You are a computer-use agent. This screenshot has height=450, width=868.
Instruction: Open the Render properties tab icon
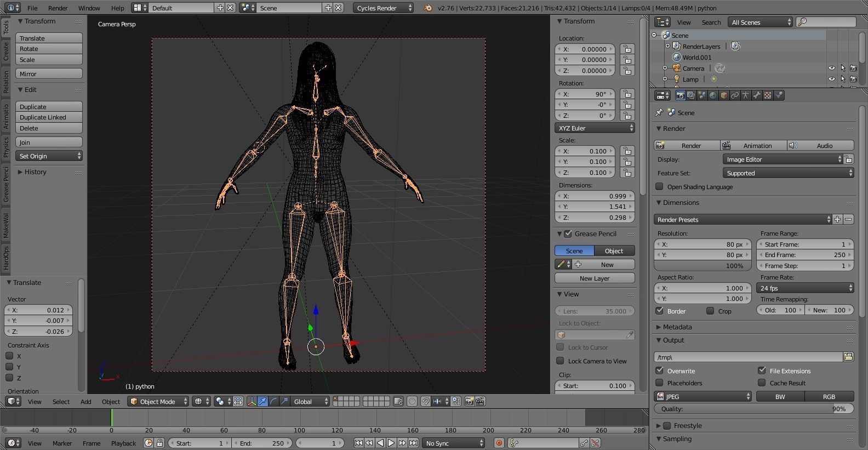(x=680, y=95)
